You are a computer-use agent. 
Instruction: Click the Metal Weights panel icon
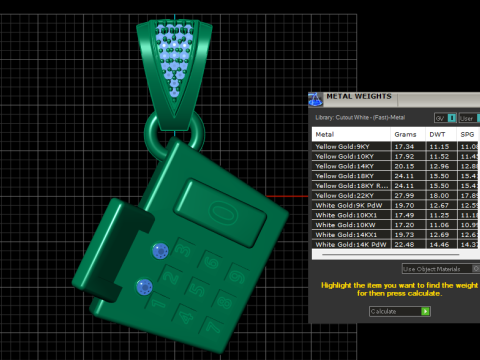pyautogui.click(x=315, y=99)
